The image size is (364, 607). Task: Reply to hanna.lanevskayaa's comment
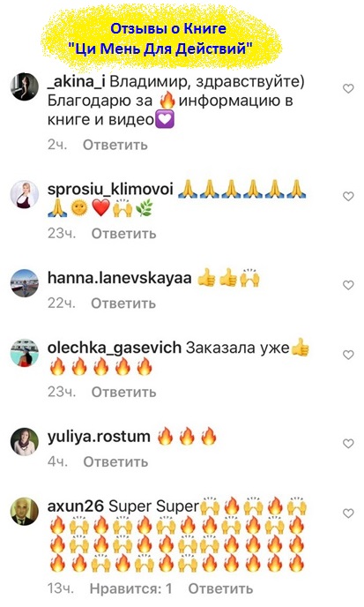click(123, 303)
